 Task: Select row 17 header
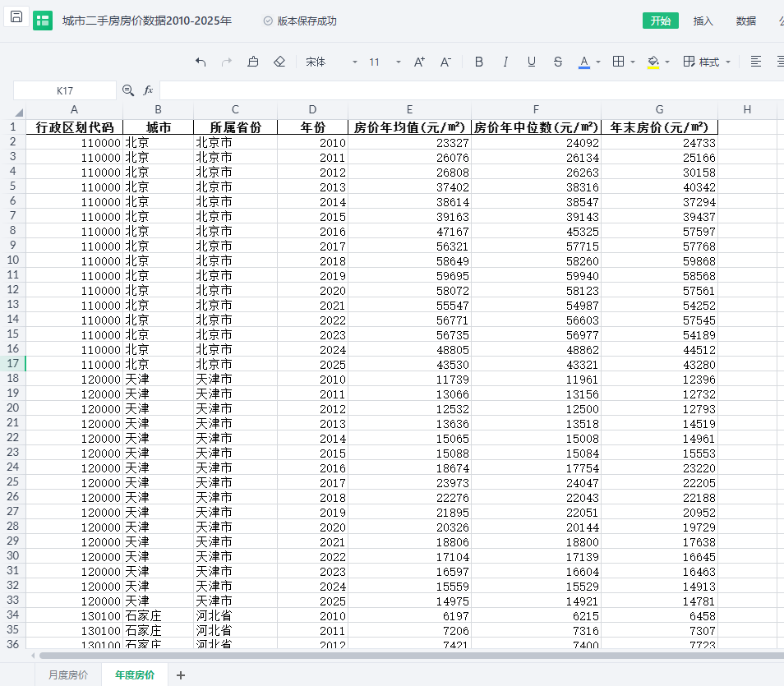point(13,363)
